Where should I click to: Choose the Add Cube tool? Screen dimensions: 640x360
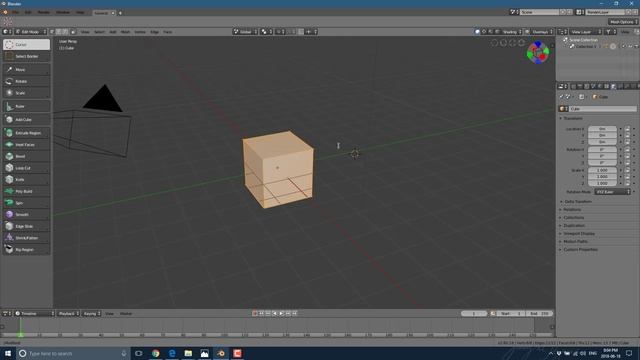coord(27,120)
